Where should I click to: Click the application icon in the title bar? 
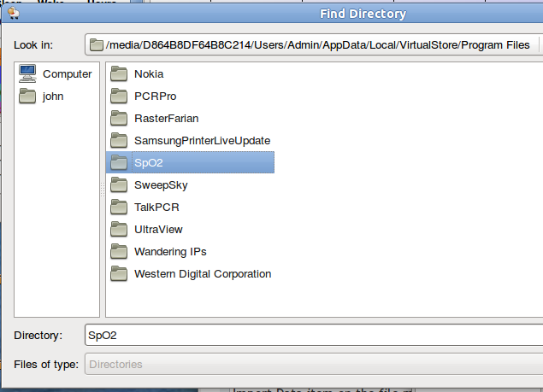tap(14, 13)
